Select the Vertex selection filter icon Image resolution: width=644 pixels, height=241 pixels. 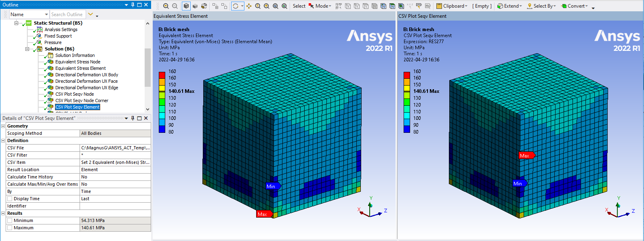tap(348, 6)
